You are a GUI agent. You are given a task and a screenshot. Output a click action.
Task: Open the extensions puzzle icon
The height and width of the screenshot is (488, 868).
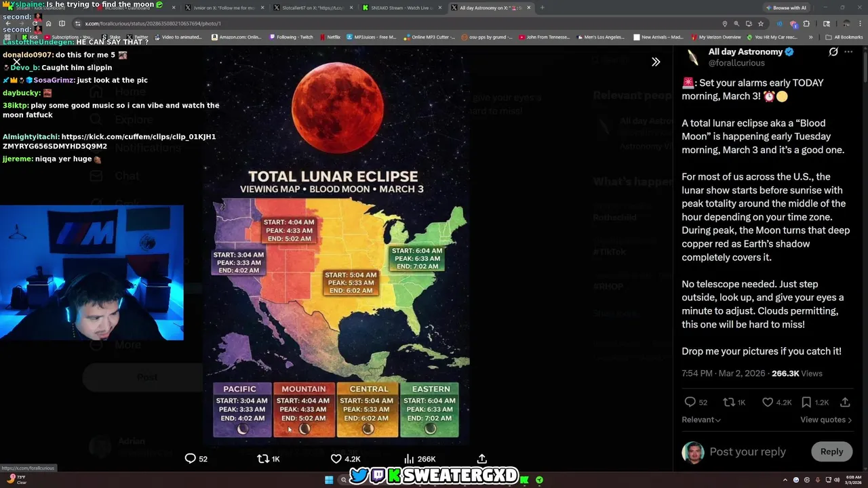806,24
